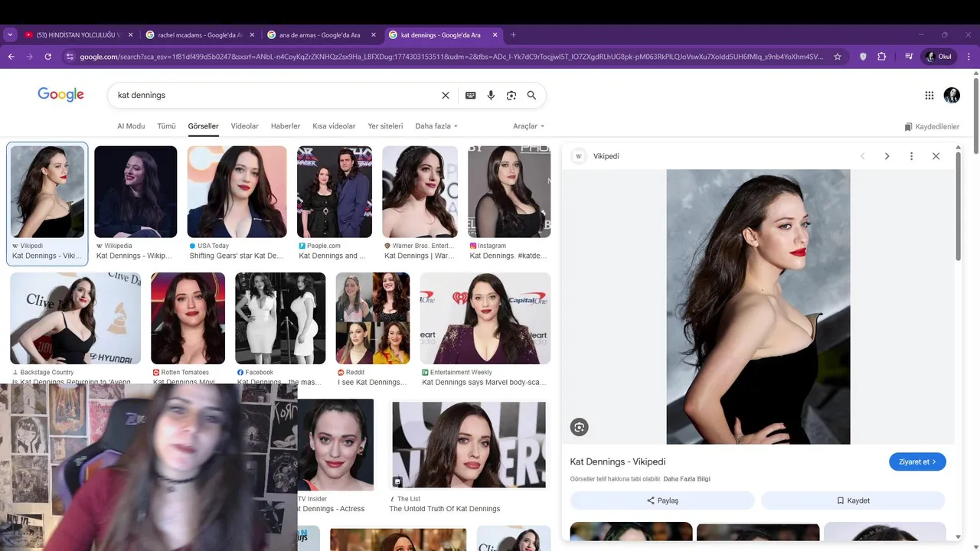Viewport: 980px width, 551px height.
Task: Open the shield extension icon
Action: tap(863, 57)
